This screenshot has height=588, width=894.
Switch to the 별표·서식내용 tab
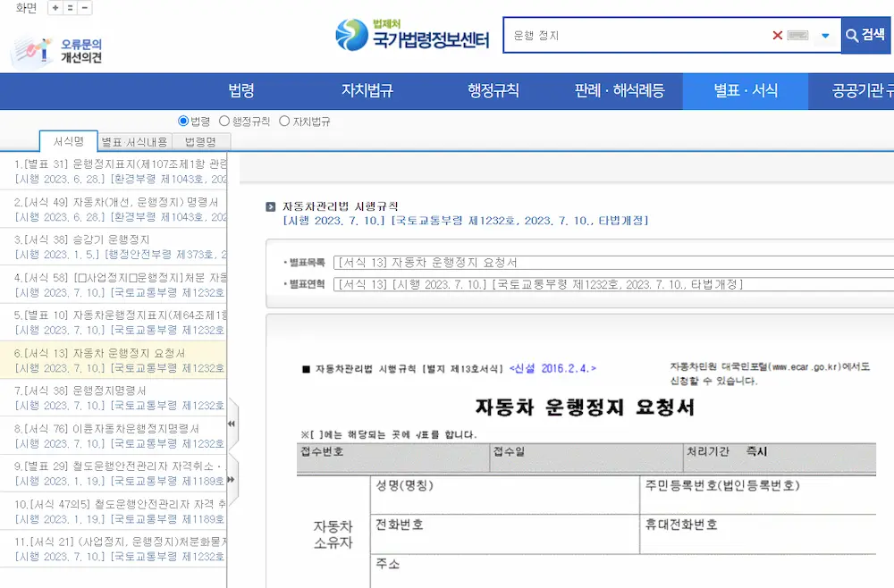tap(135, 142)
